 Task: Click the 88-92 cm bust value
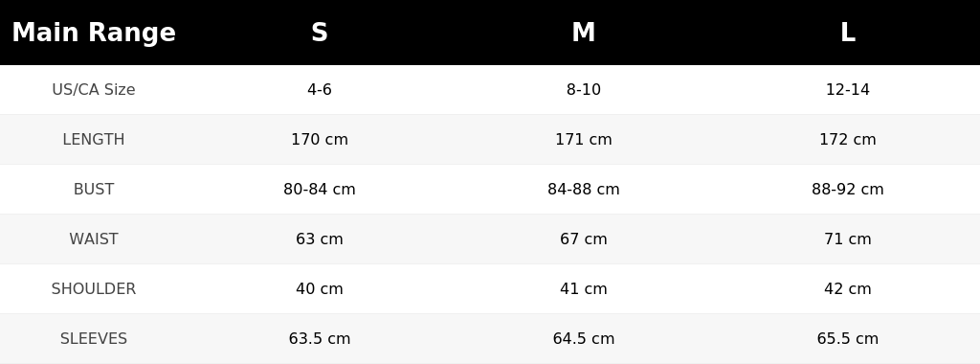click(x=848, y=189)
